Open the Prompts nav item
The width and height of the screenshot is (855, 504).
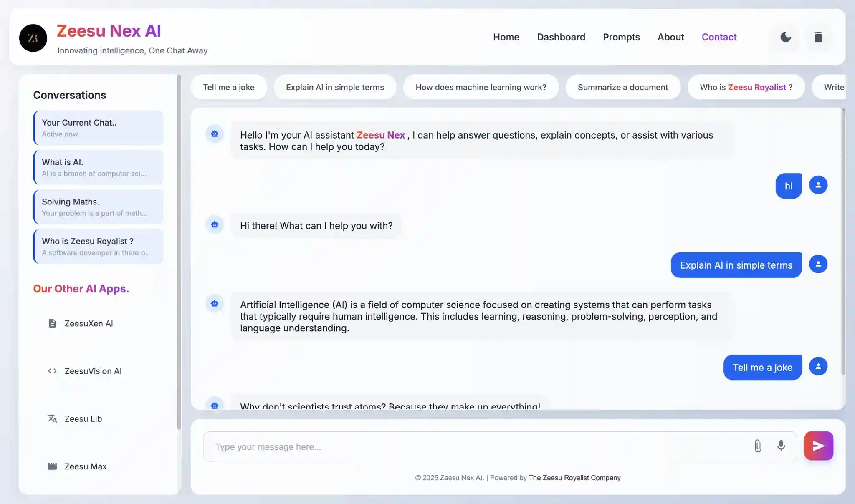click(621, 37)
